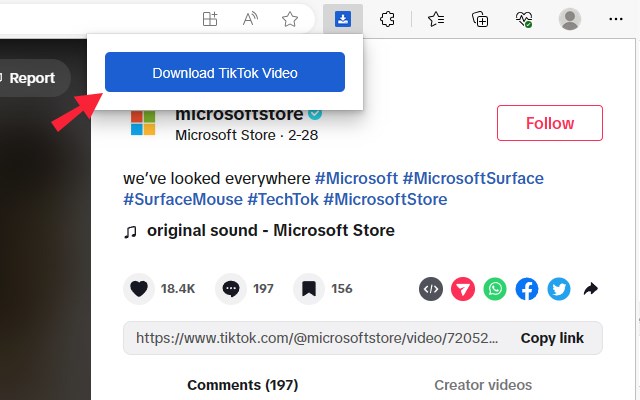Share to Facebook
Viewport: 640px width, 400px height.
pos(527,289)
